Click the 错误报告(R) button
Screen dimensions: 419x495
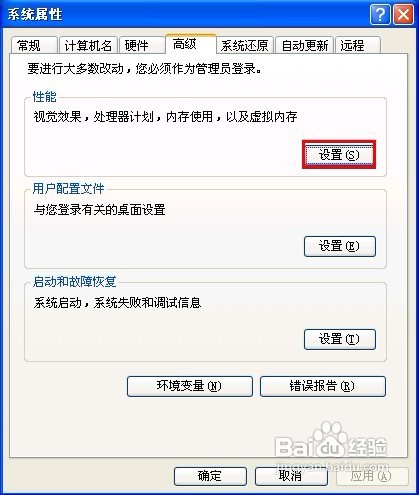tap(323, 386)
